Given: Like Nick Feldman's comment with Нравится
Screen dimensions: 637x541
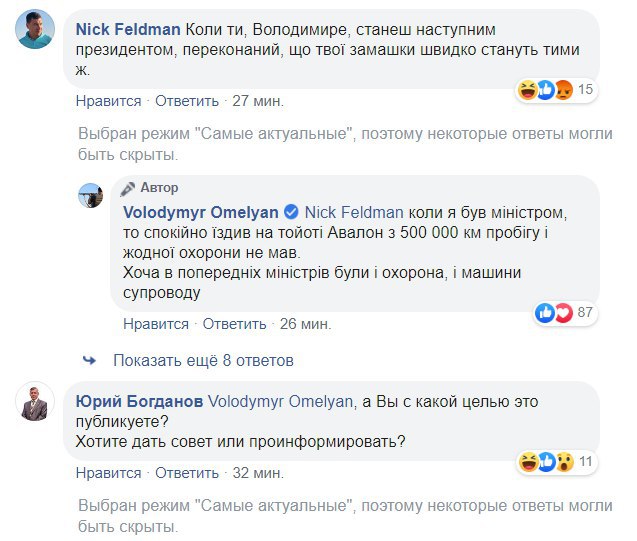Looking at the screenshot, I should 109,100.
